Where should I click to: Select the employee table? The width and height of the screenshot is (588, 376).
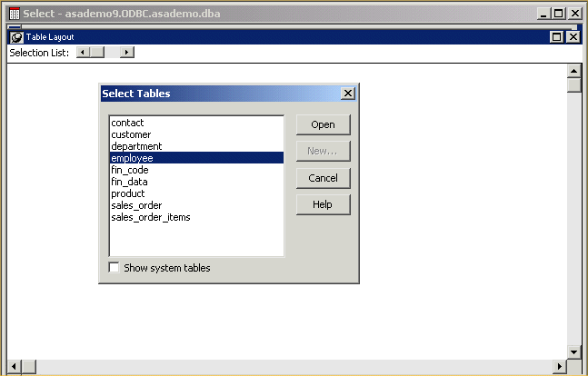tap(196, 158)
